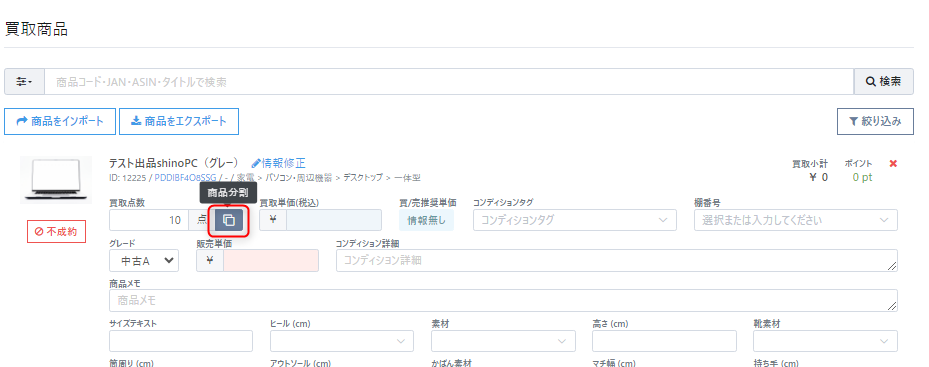The width and height of the screenshot is (929, 367).
Task: Click the 商品分割 copy icon button
Action: pyautogui.click(x=229, y=221)
